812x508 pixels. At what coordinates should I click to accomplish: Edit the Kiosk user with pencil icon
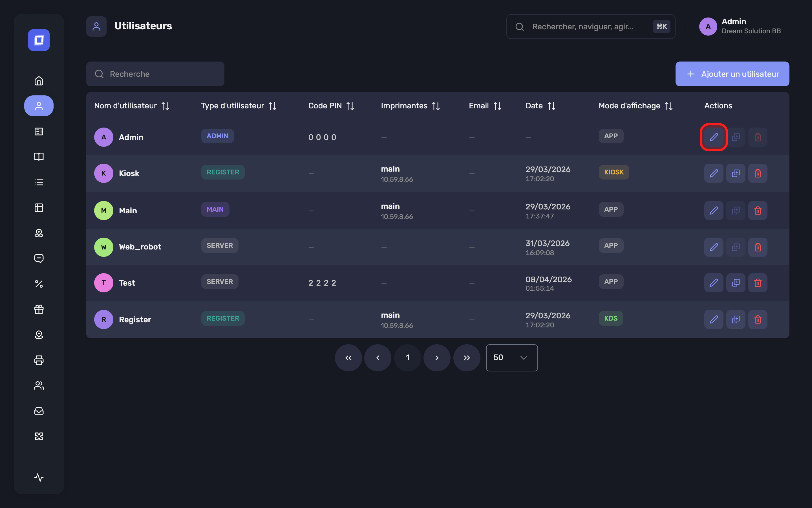click(x=713, y=173)
